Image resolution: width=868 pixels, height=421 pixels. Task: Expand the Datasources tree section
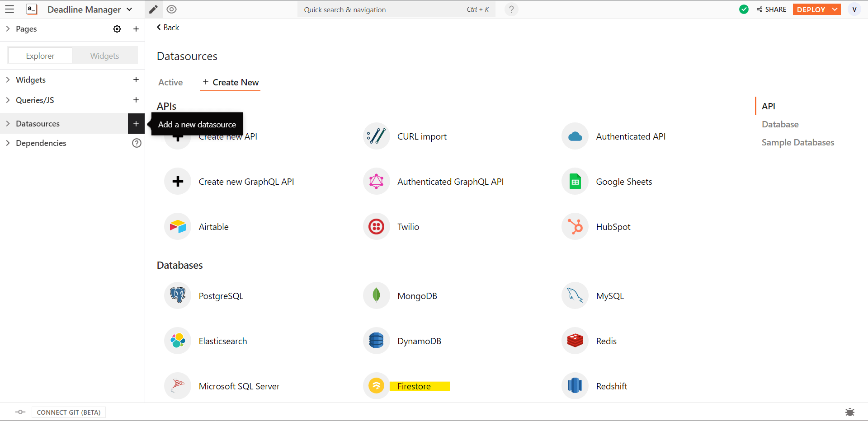click(x=8, y=124)
